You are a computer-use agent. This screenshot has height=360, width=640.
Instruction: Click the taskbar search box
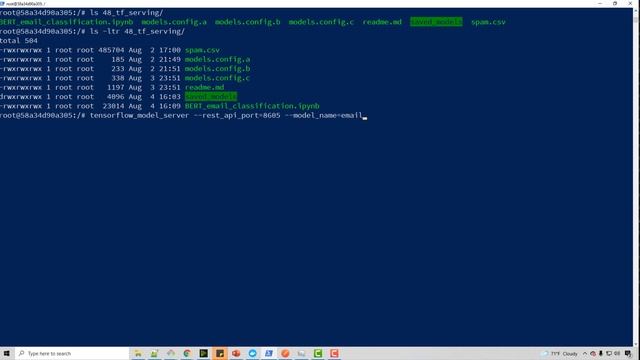72,353
